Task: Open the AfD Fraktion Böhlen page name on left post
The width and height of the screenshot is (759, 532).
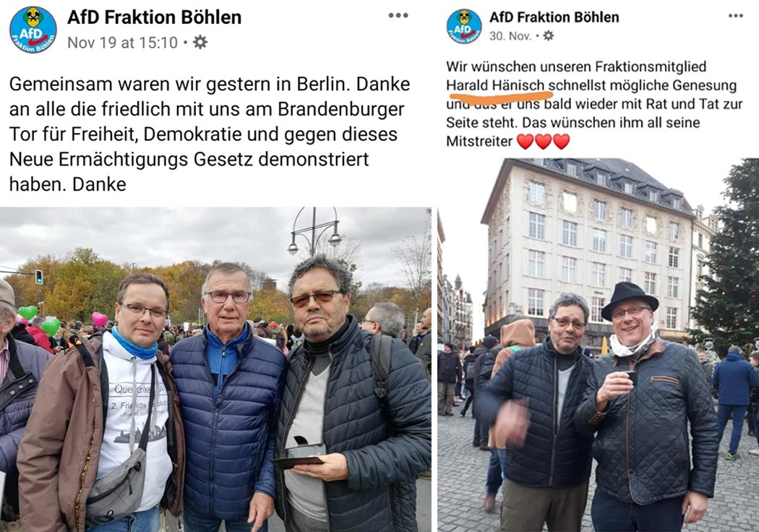Action: coord(155,17)
